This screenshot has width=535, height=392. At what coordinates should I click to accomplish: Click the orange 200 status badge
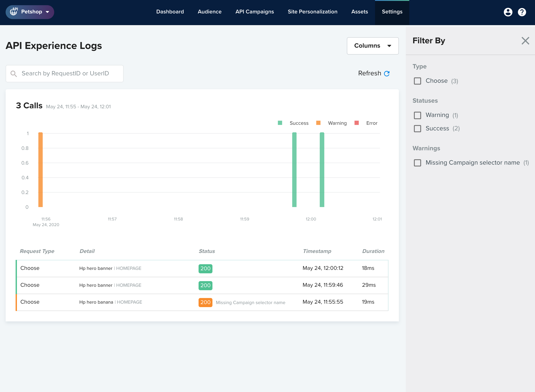206,302
